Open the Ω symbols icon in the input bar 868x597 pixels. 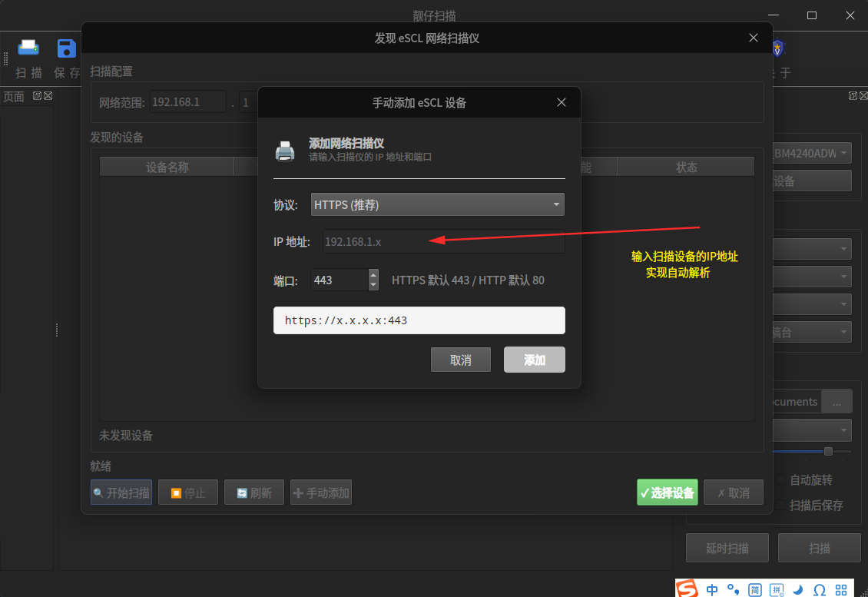coord(820,590)
